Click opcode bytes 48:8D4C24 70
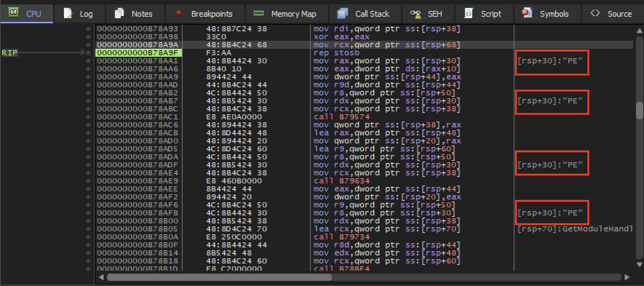The height and width of the screenshot is (286, 644). 236,229
